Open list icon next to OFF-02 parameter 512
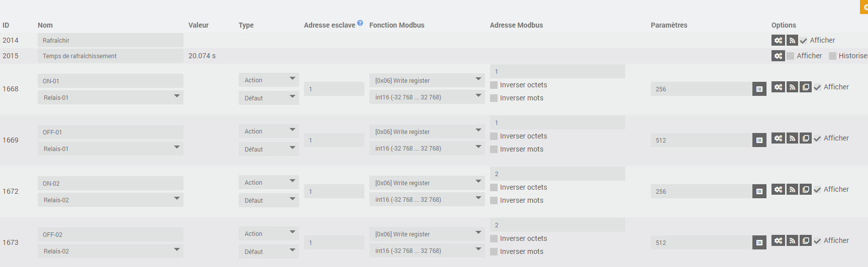868x267 pixels. (759, 242)
